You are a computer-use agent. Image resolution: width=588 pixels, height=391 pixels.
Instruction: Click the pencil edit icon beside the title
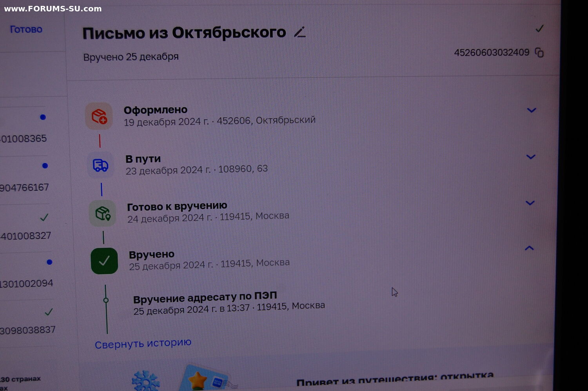[300, 33]
